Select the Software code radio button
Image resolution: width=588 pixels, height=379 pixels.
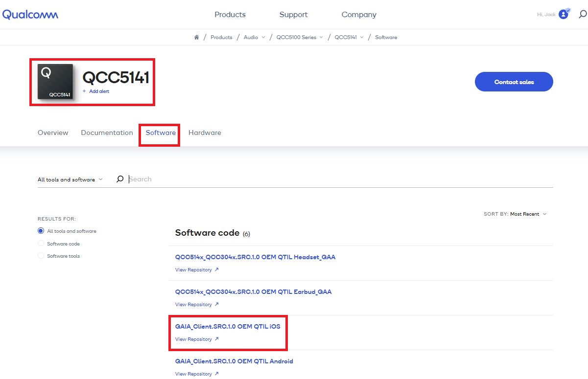(x=41, y=244)
